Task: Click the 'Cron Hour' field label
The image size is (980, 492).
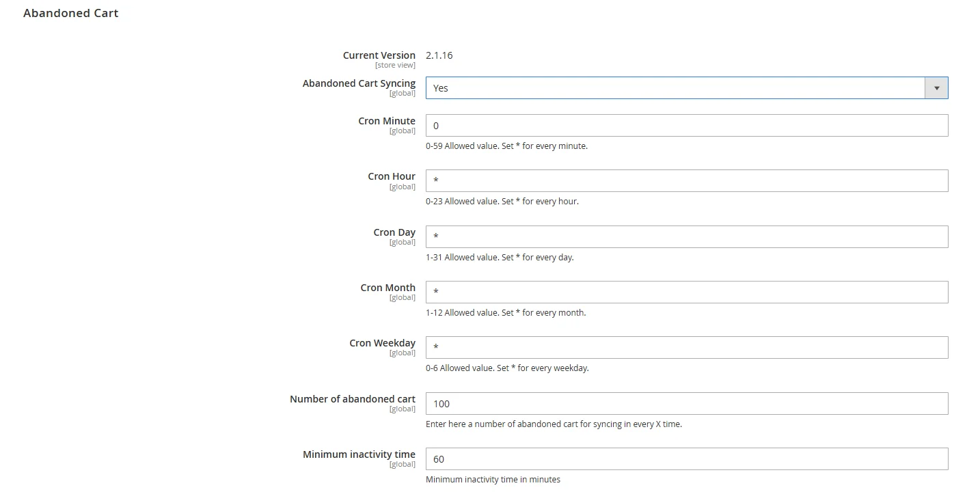Action: [x=391, y=176]
